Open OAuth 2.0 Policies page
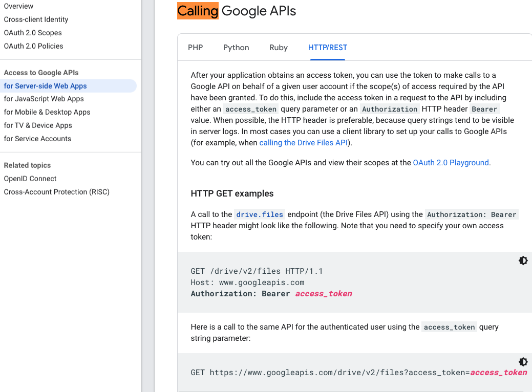 34,46
